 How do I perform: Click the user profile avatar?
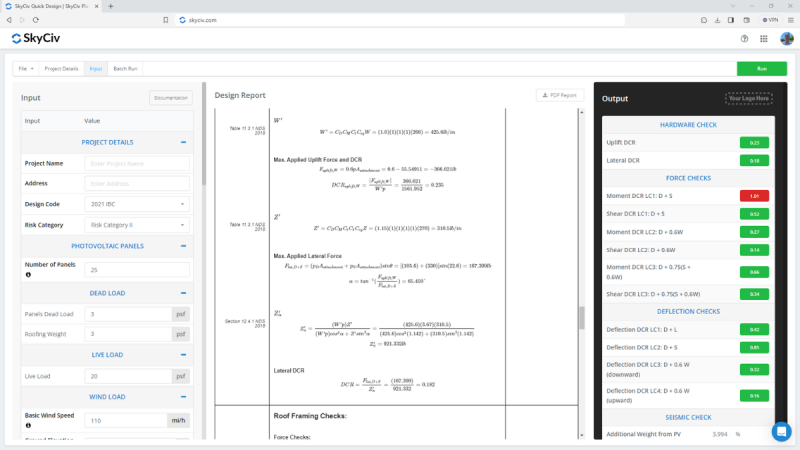click(786, 39)
